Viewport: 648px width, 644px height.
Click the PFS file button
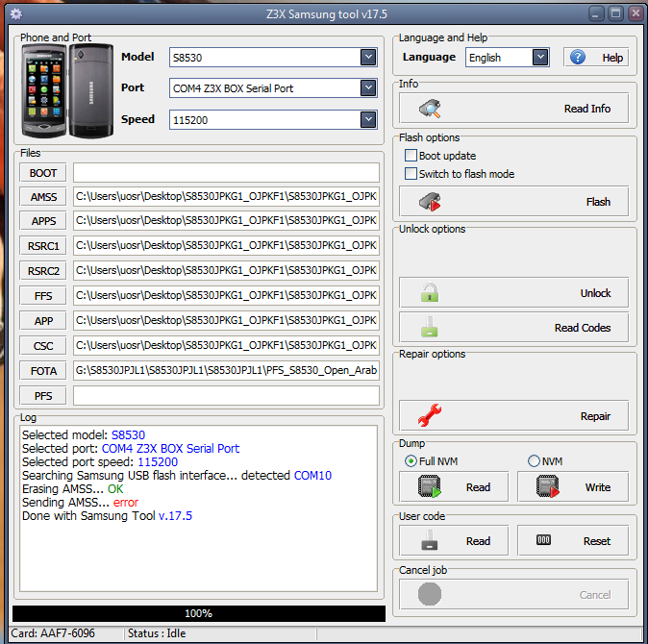[x=43, y=396]
